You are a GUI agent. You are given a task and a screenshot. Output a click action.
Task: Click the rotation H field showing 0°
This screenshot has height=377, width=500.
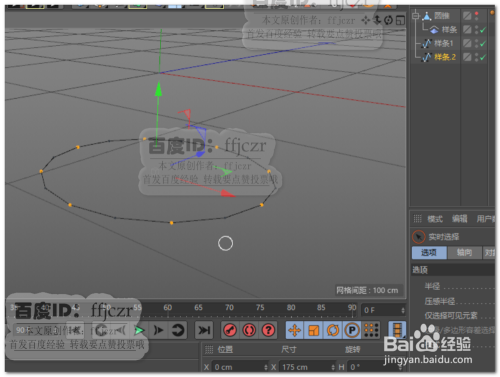(x=376, y=367)
